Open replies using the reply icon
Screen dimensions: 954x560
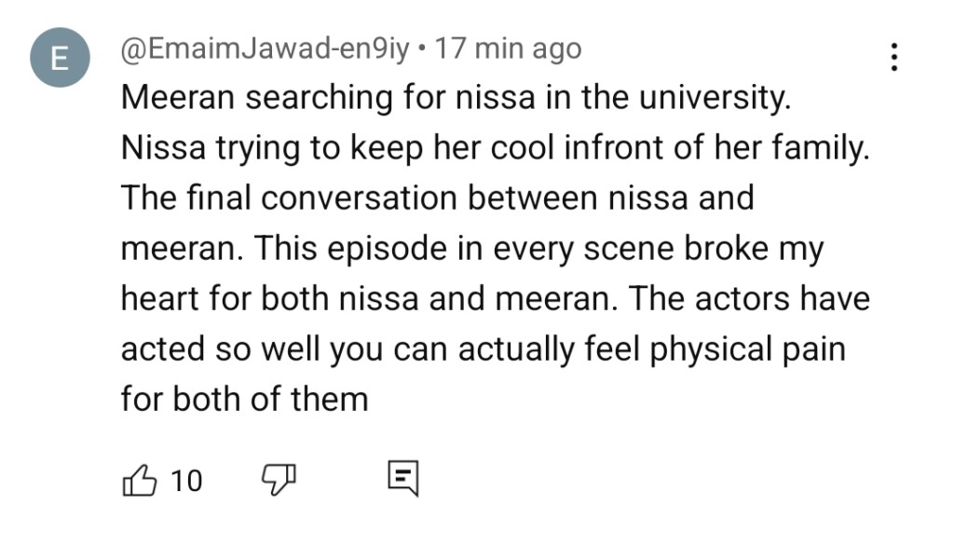coord(402,480)
